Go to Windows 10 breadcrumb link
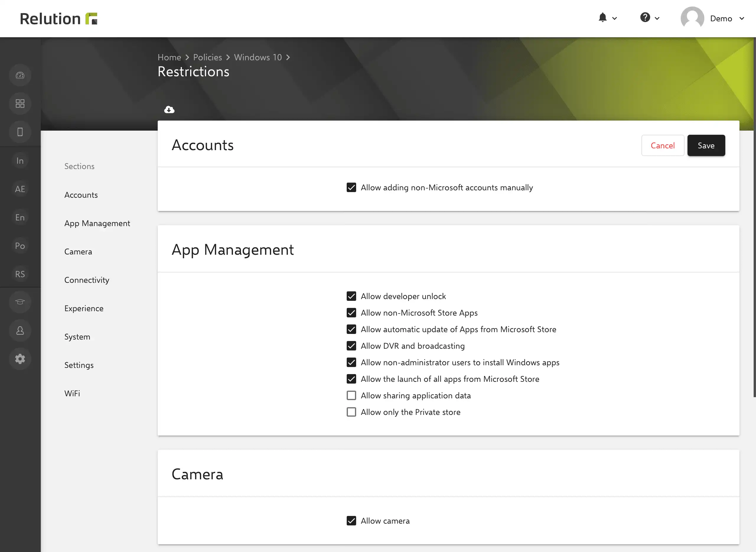 pos(258,57)
